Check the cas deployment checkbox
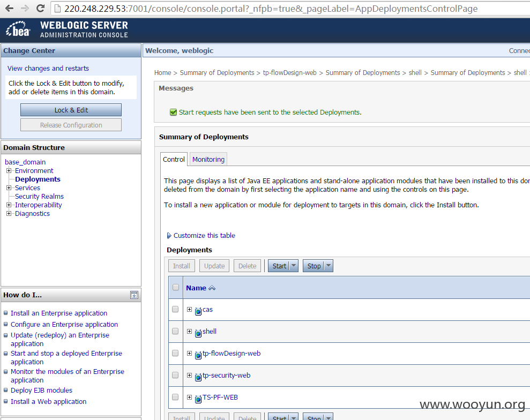Image resolution: width=530 pixels, height=420 pixels. tap(175, 309)
